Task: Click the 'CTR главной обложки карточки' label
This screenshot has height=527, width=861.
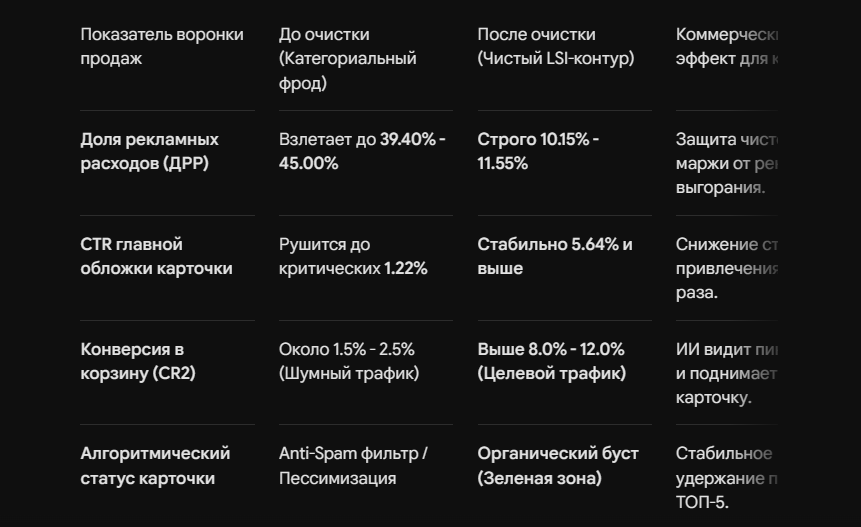Action: click(156, 256)
